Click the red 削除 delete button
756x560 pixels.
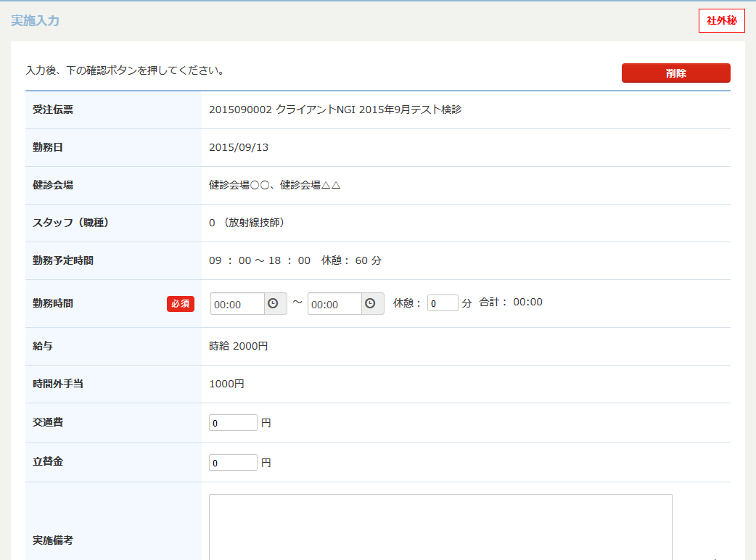click(675, 73)
